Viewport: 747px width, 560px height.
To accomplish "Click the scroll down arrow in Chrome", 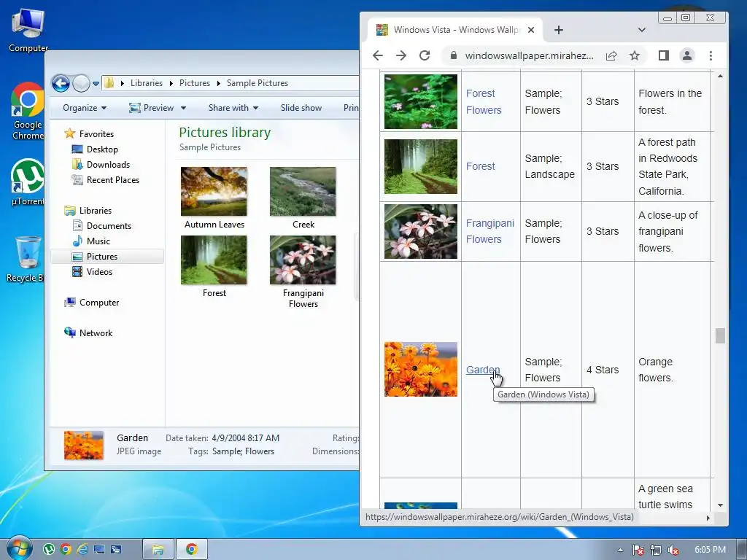I will click(x=720, y=505).
